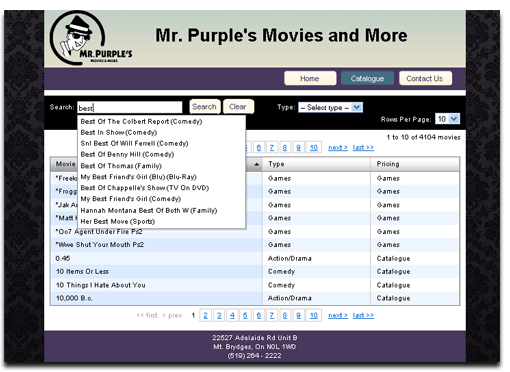Viewport: 510px width, 372px height.
Task: Go to page 4 in bottom pagination
Action: click(232, 315)
